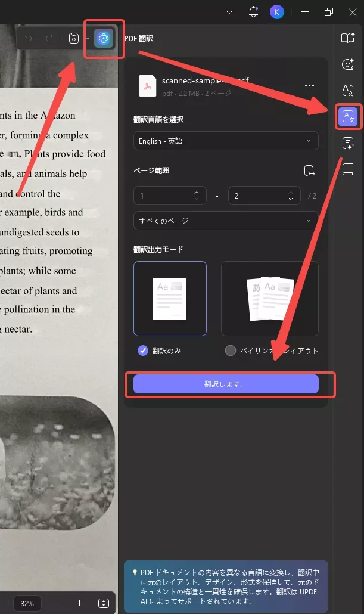
Task: Click the 32% zoom level field
Action: pyautogui.click(x=27, y=603)
